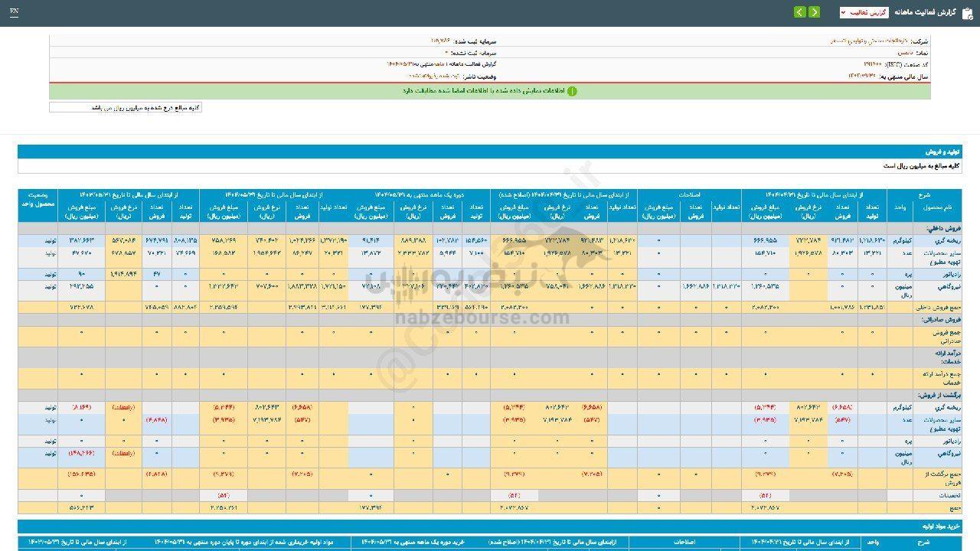
Task: Click the green info icon in banner
Action: tap(572, 91)
